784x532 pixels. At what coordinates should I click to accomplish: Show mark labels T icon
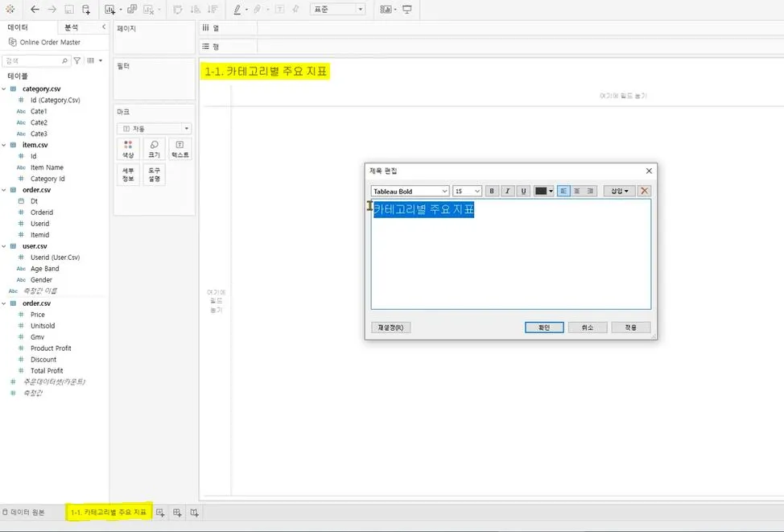coord(279,10)
